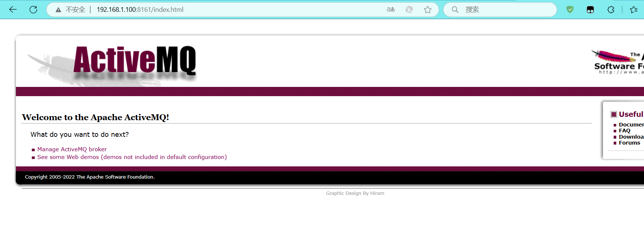Viewport: 644px width, 247px height.
Task: Open the black square extension icon
Action: [590, 10]
